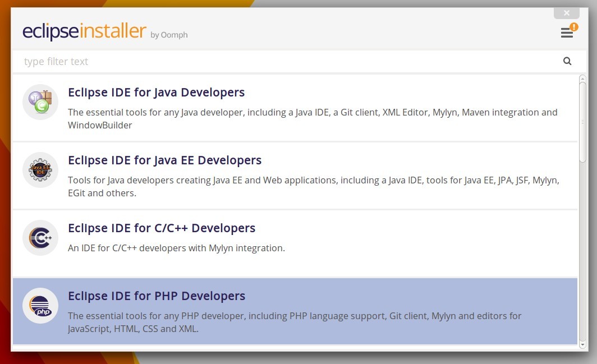The image size is (597, 364).
Task: Open the hamburger menu with notification badge
Action: pyautogui.click(x=569, y=31)
